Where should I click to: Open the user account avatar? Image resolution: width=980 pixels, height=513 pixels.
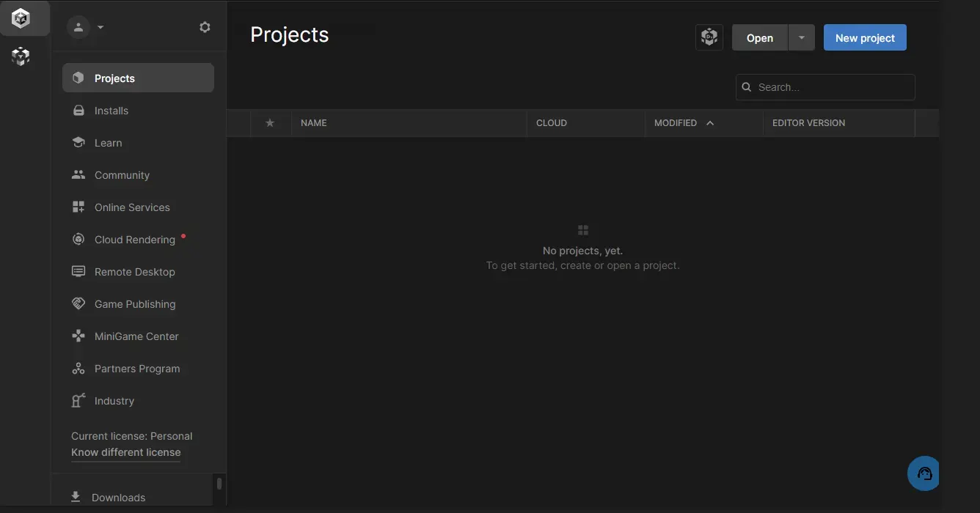pos(78,27)
